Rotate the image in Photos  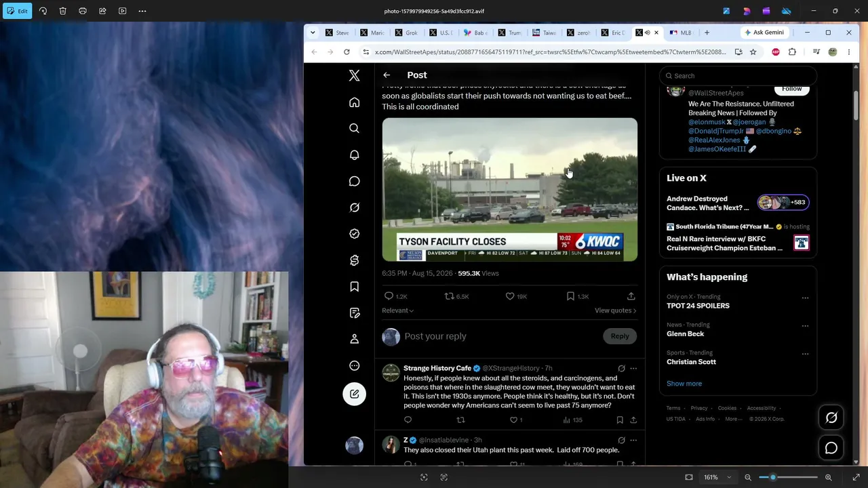click(x=43, y=11)
